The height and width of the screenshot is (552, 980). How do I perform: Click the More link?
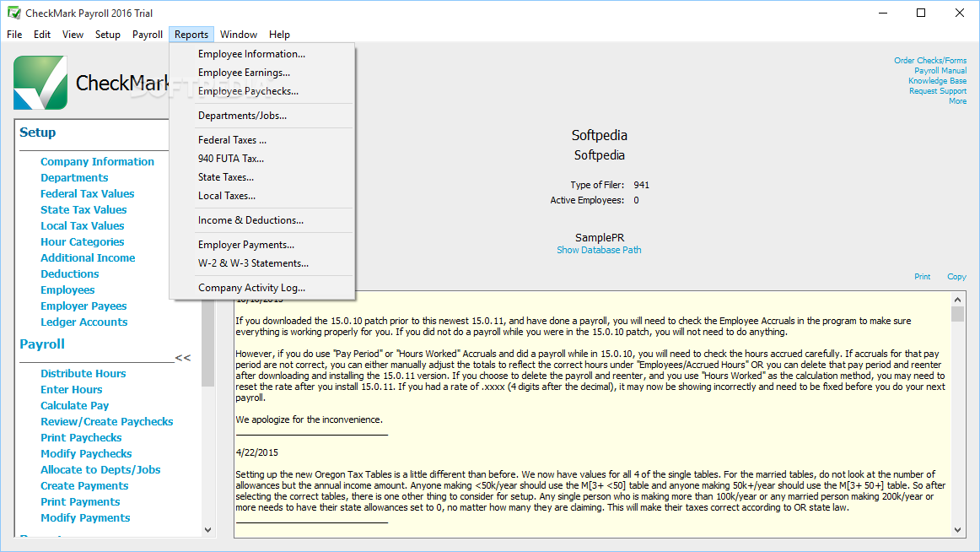click(957, 100)
